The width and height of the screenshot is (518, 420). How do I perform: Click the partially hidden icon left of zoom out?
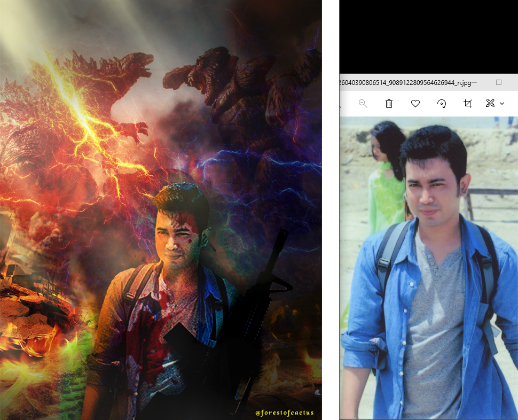341,106
